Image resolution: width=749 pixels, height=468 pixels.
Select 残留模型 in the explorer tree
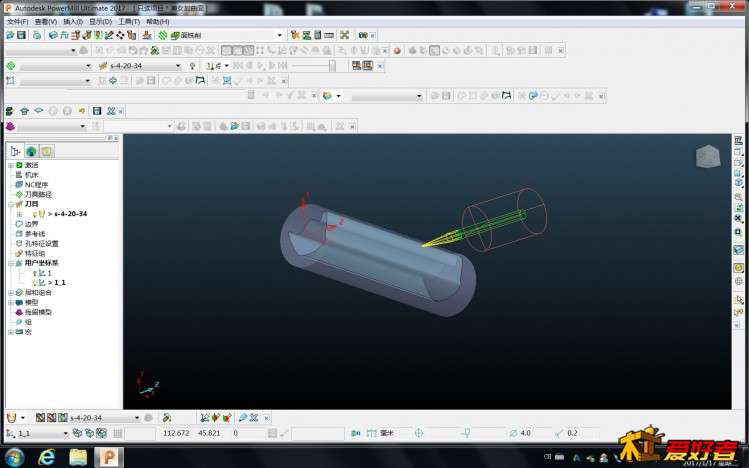pyautogui.click(x=38, y=312)
